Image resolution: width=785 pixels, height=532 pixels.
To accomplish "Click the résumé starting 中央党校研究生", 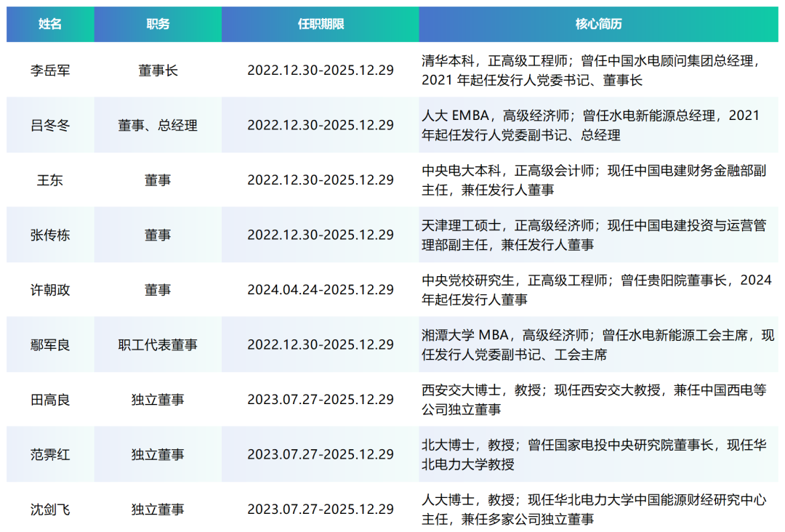I will (x=597, y=290).
